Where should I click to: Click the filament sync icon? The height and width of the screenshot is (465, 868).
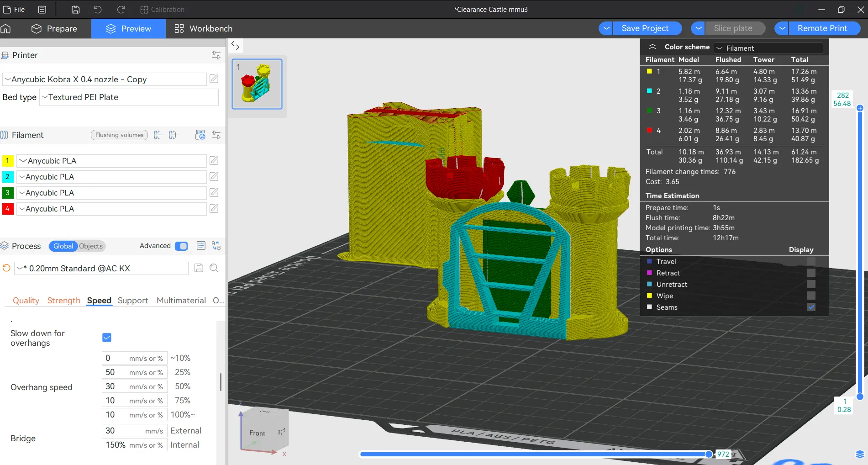pyautogui.click(x=200, y=135)
